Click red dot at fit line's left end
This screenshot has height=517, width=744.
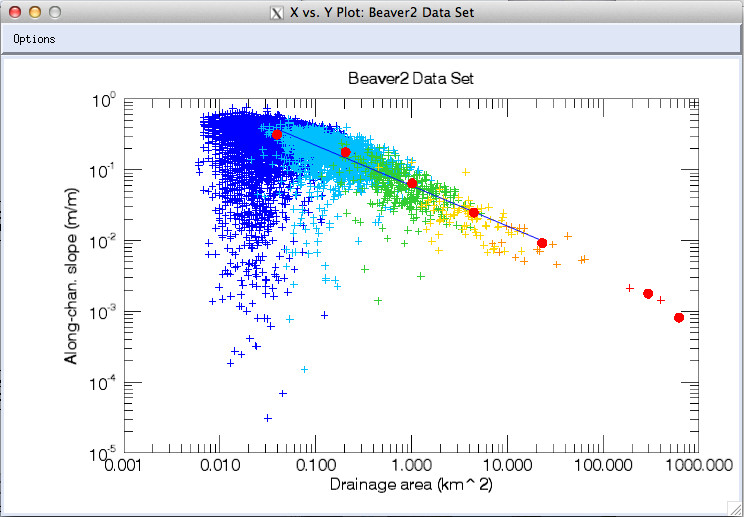pos(277,134)
